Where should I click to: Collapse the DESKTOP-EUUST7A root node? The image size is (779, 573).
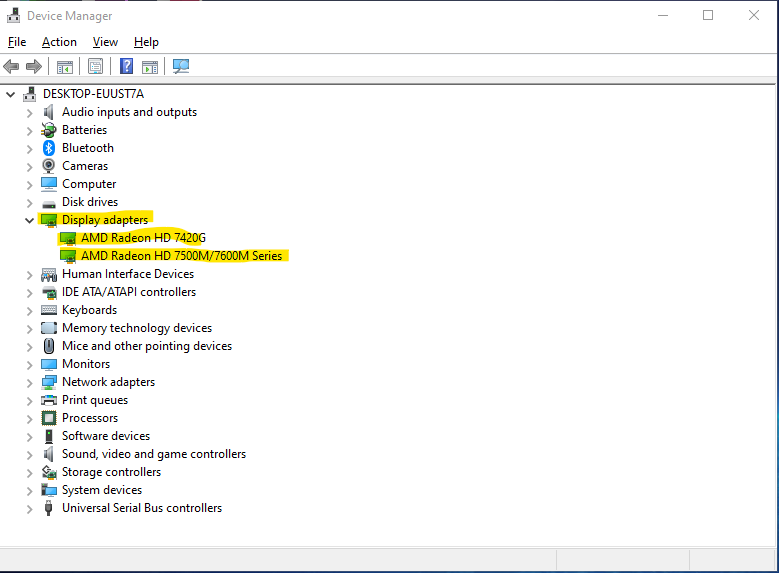tap(10, 94)
